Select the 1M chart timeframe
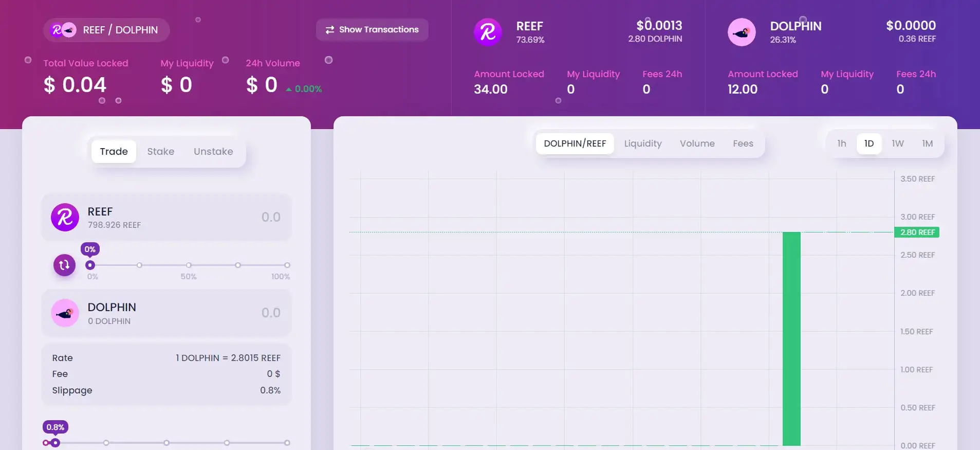Screen dimensions: 980x450 point(927,143)
